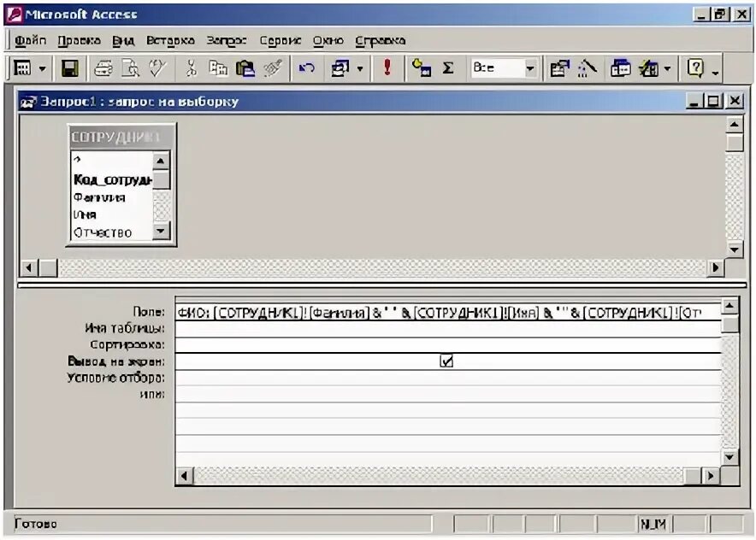Open the Справка menu
Image resolution: width=756 pixels, height=540 pixels.
[380, 40]
